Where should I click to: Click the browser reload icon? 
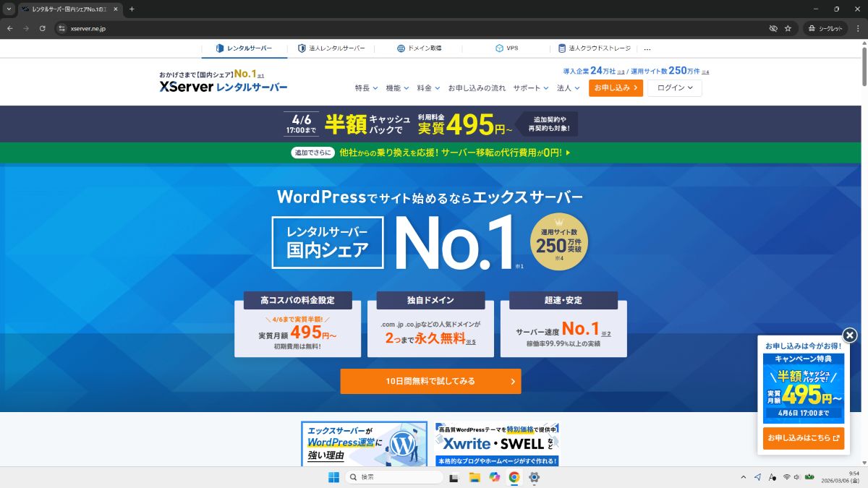coord(43,28)
